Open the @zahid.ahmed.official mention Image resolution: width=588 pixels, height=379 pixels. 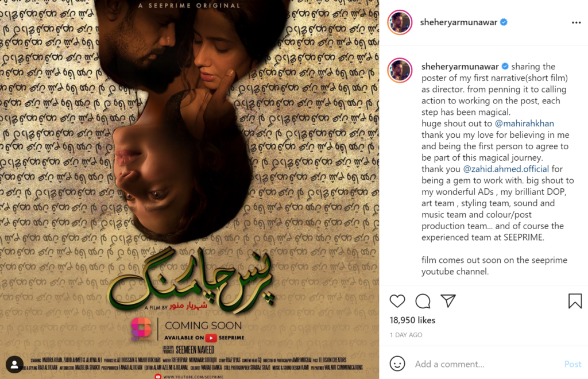pos(506,169)
